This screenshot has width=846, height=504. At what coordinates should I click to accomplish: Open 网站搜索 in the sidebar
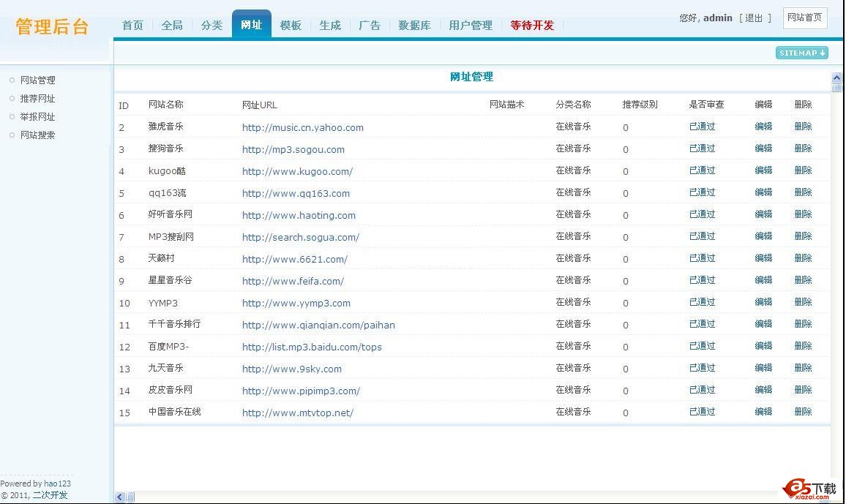pyautogui.click(x=37, y=135)
